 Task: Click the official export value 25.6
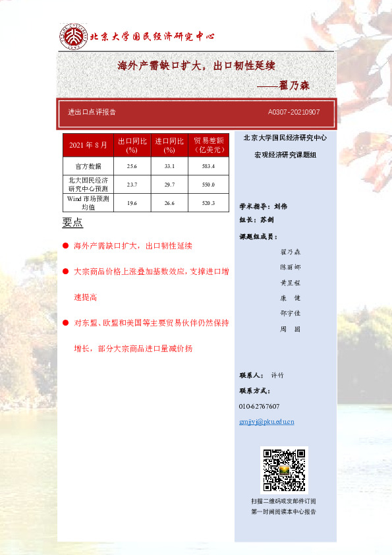[x=132, y=166]
